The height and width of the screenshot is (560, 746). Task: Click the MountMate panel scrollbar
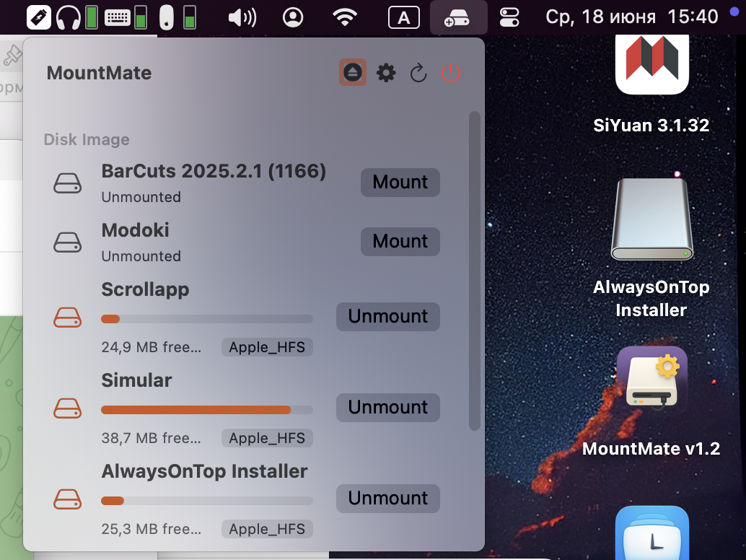click(474, 271)
